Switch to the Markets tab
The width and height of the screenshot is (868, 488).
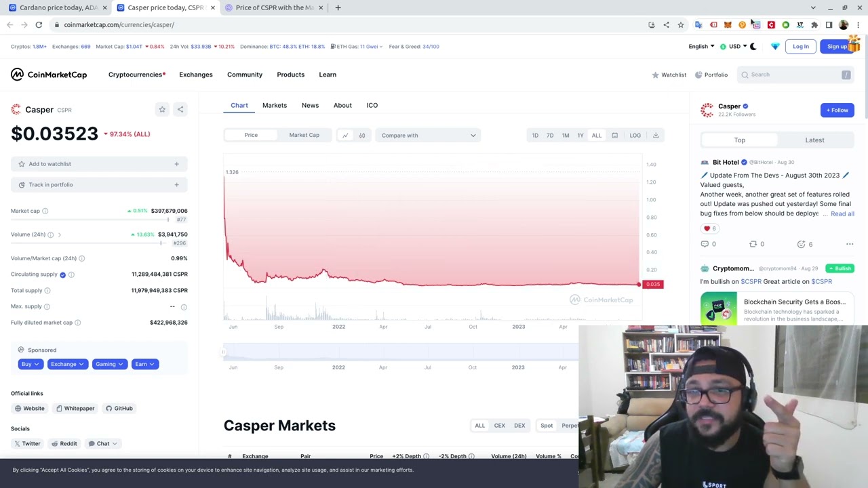point(275,105)
